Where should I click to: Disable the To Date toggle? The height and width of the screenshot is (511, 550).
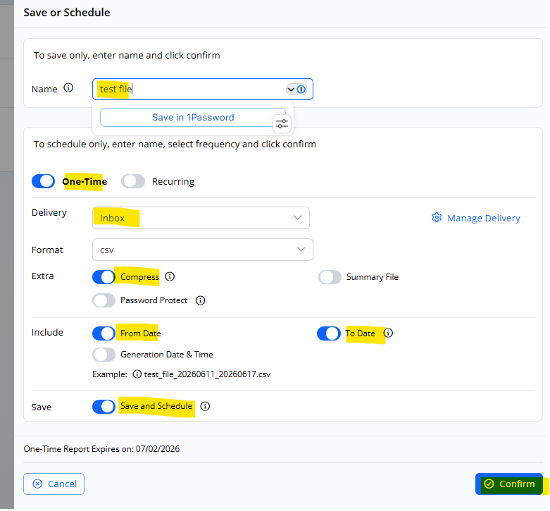(329, 333)
